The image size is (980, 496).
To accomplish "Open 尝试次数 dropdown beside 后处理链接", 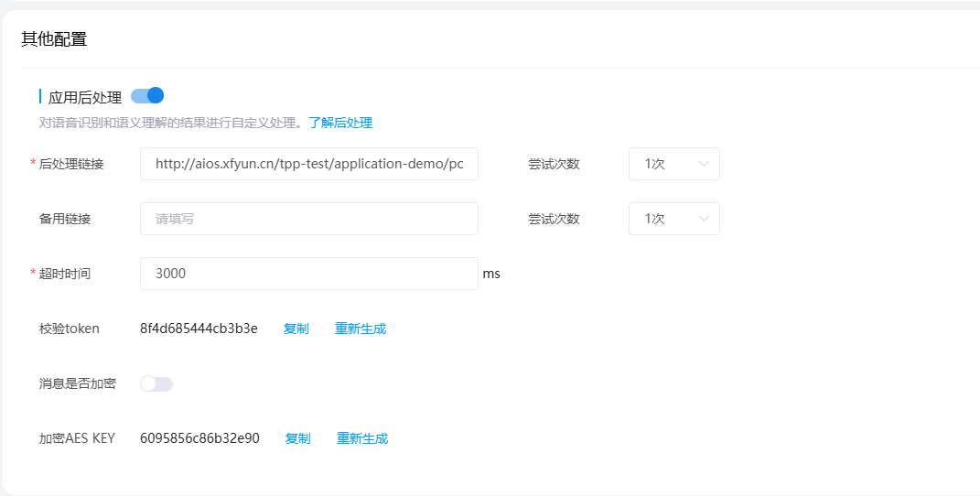I will pos(673,164).
